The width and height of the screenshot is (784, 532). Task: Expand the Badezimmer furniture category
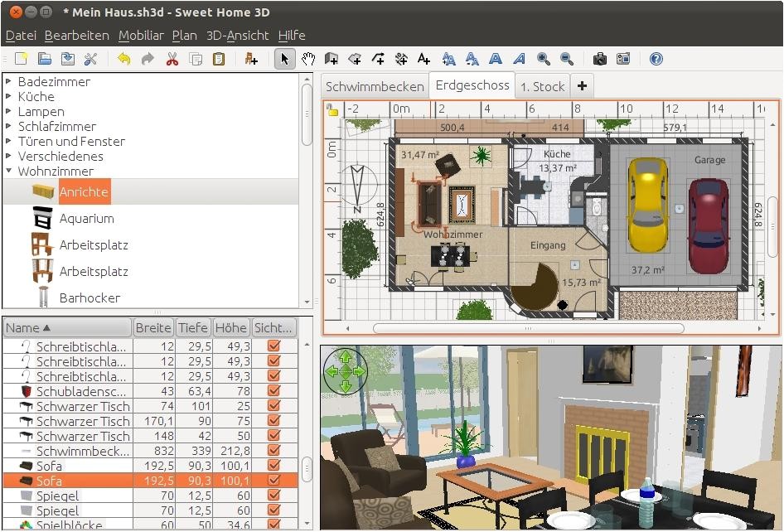click(9, 81)
